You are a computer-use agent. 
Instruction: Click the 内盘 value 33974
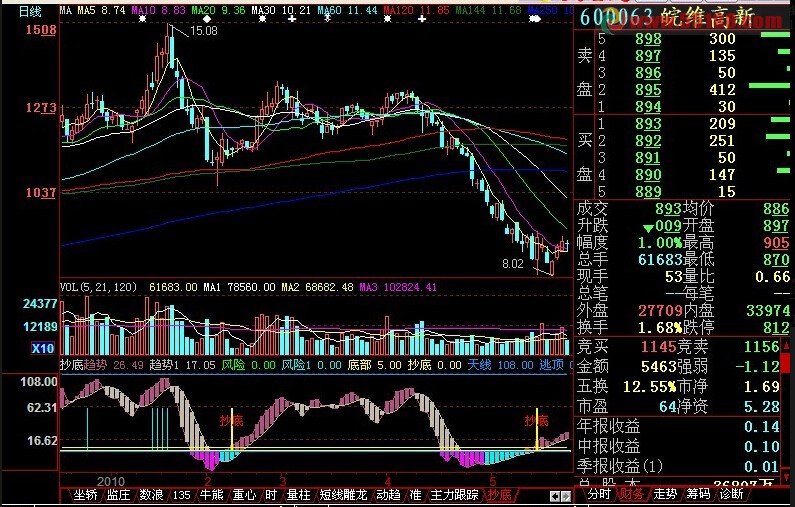[x=768, y=310]
